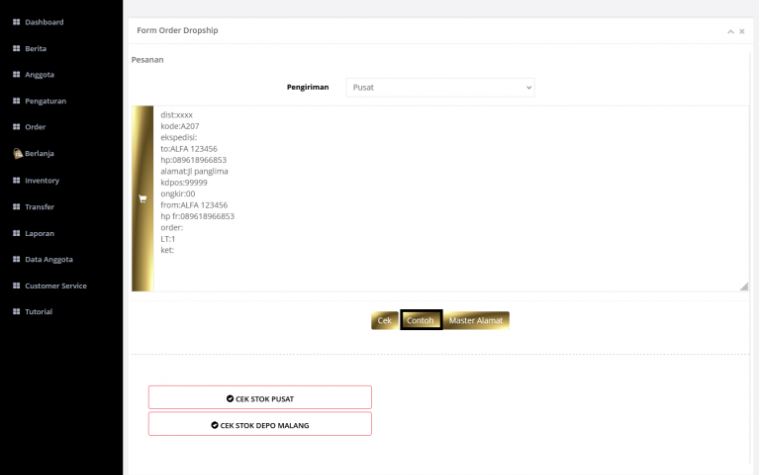Viewport: 760px width, 475px height.
Task: Go to Pengaturan in the sidebar
Action: [x=45, y=101]
